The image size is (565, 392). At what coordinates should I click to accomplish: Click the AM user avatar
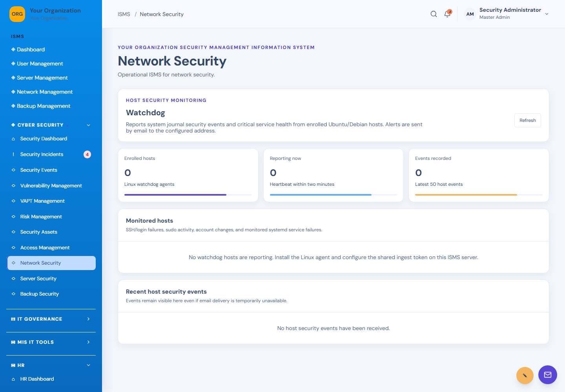(470, 14)
